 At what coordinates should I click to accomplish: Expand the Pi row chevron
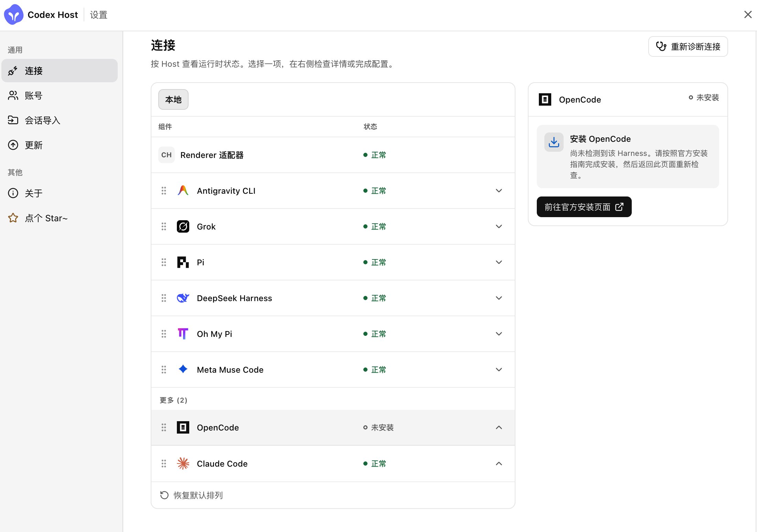click(x=499, y=262)
